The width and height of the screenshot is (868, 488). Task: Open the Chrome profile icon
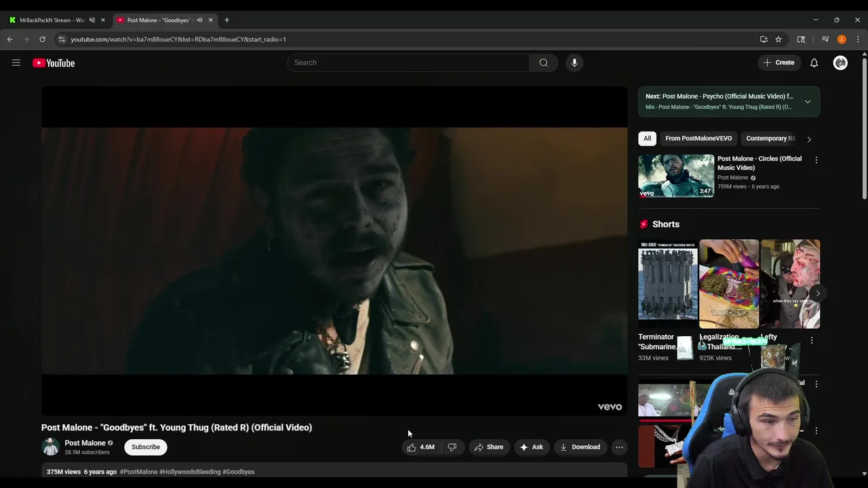842,39
